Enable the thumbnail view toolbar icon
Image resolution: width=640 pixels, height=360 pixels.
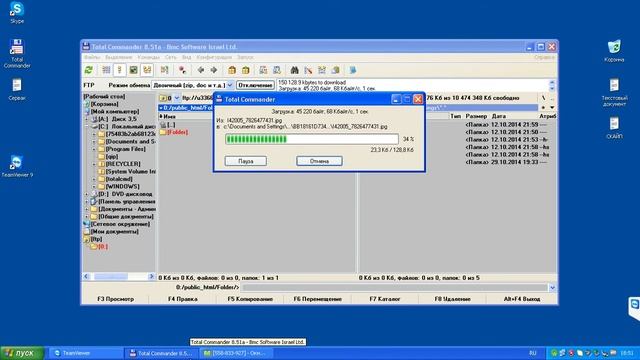(133, 70)
